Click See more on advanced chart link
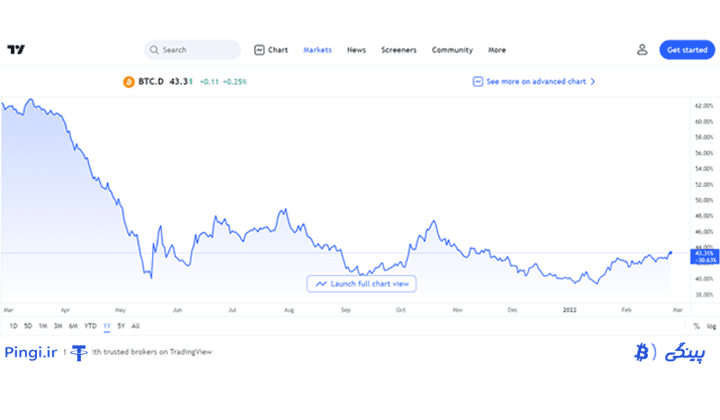Viewport: 720px width, 420px height. point(536,81)
